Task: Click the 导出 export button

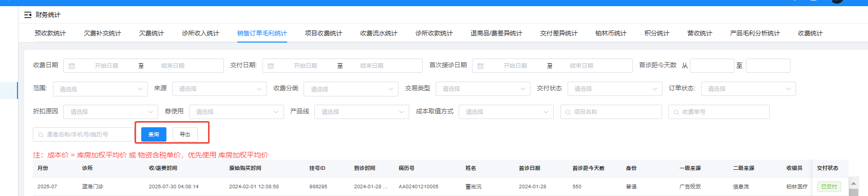Action: click(x=185, y=134)
